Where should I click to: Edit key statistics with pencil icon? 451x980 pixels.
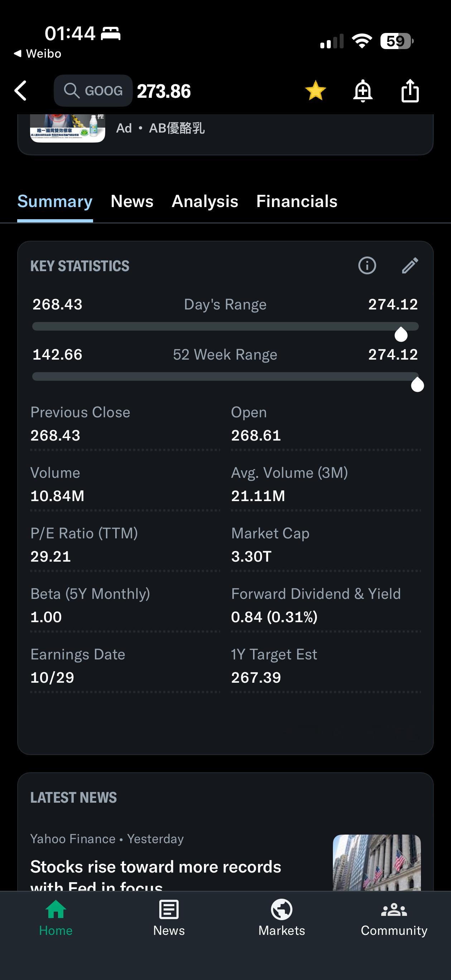click(410, 265)
